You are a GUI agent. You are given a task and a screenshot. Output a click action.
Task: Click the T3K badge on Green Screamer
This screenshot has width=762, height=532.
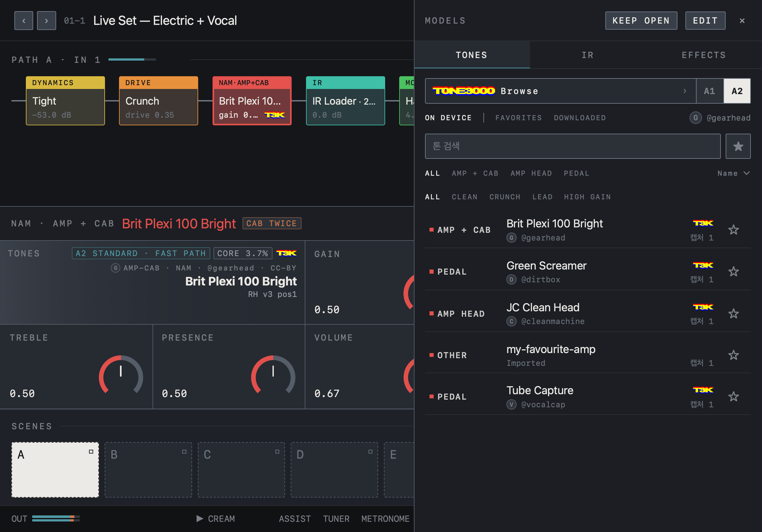pyautogui.click(x=703, y=265)
